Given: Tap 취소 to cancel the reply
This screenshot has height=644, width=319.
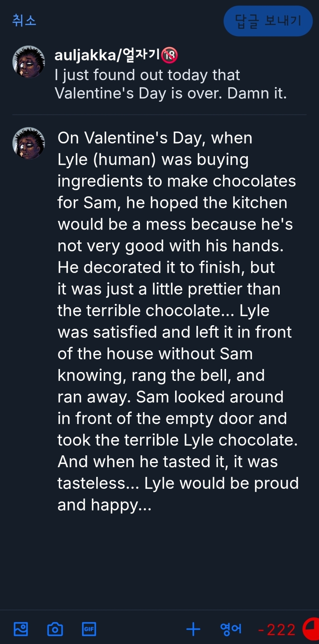Looking at the screenshot, I should (x=24, y=21).
